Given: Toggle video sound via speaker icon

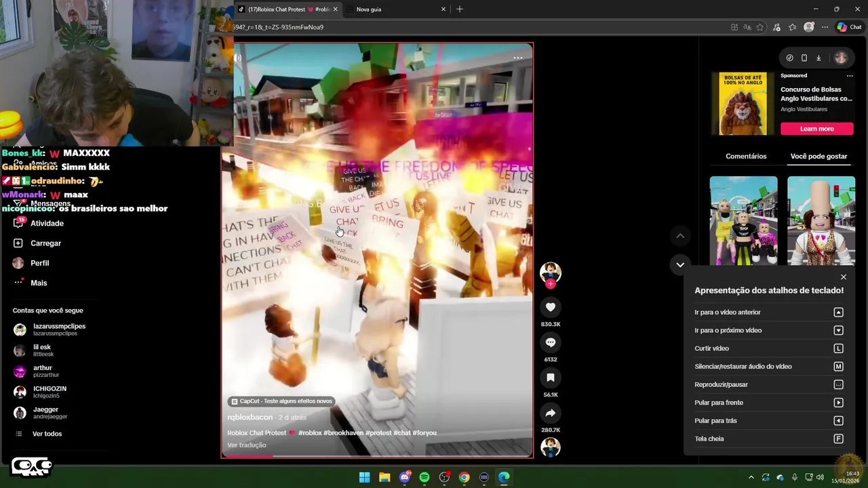Looking at the screenshot, I should [238, 58].
